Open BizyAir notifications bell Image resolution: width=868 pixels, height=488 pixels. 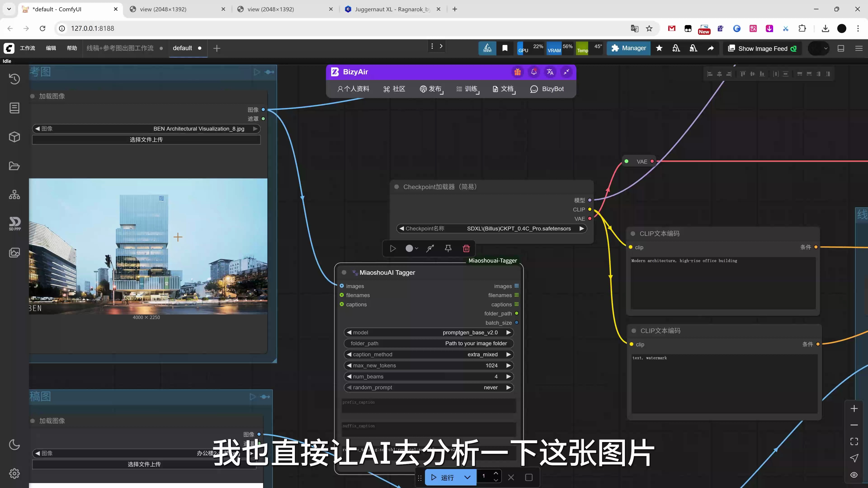(x=534, y=72)
